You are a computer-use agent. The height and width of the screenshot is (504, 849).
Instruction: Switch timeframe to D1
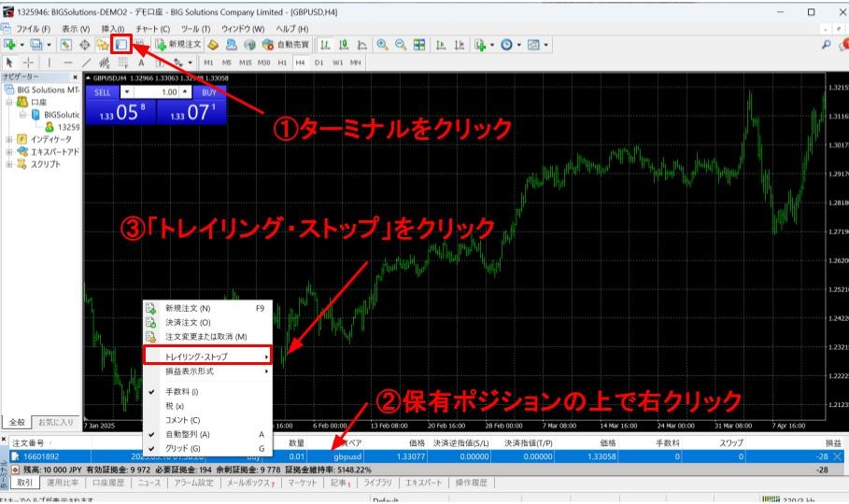(x=318, y=63)
